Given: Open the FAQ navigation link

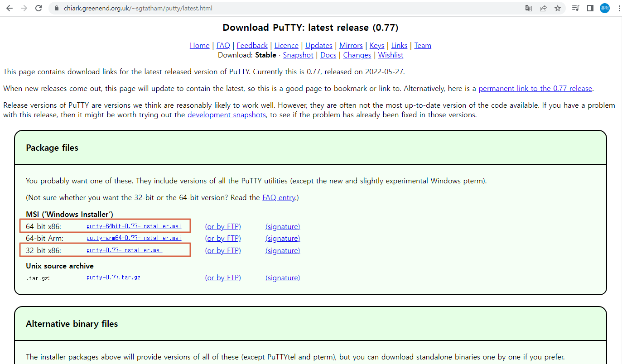Looking at the screenshot, I should [x=223, y=45].
